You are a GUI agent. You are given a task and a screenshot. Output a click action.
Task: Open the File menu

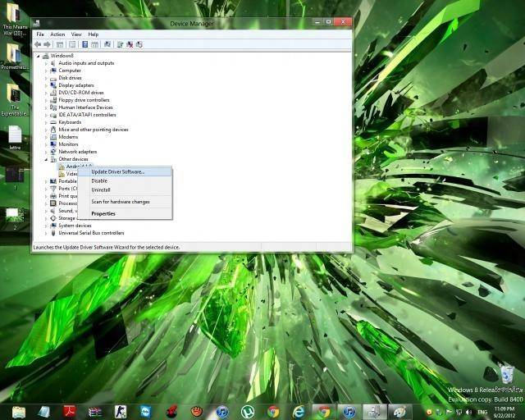[x=40, y=34]
